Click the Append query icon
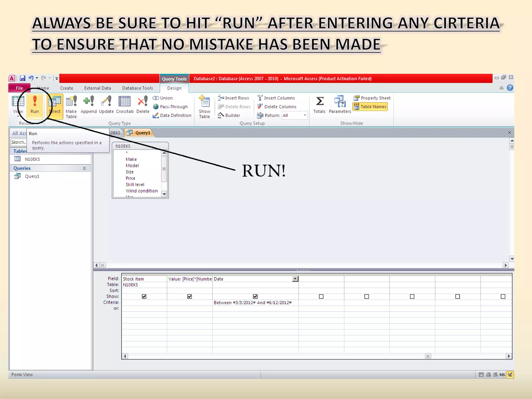532x399 pixels. click(89, 101)
